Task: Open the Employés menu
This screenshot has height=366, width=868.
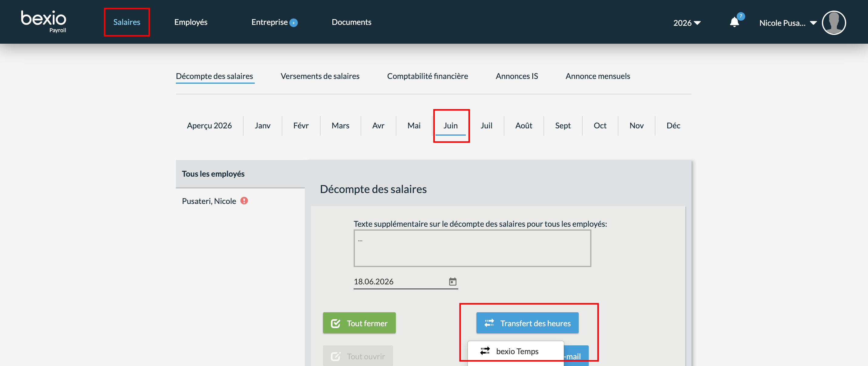Action: click(x=191, y=22)
